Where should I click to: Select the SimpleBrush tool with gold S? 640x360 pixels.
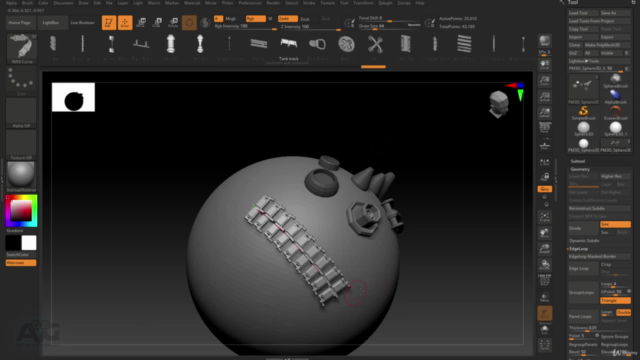coord(583,112)
